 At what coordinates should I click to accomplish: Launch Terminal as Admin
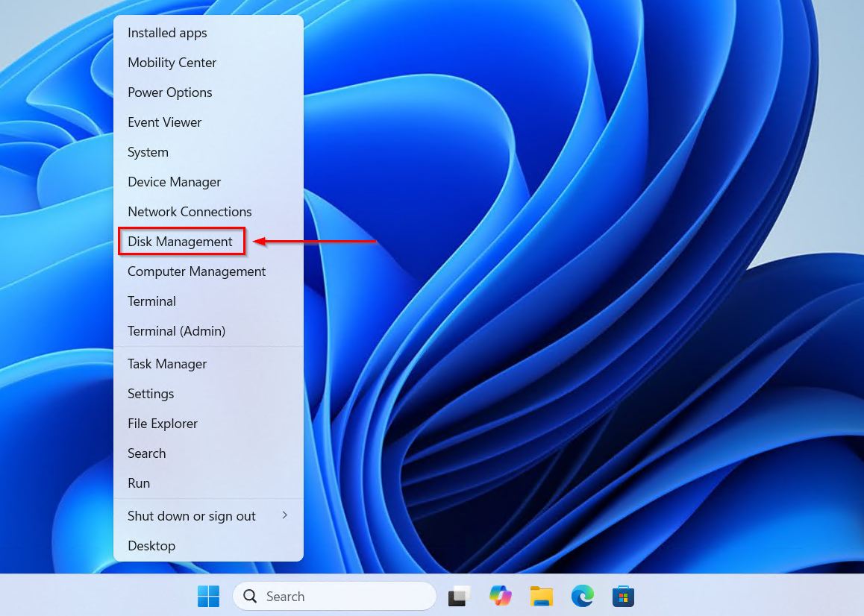point(176,330)
